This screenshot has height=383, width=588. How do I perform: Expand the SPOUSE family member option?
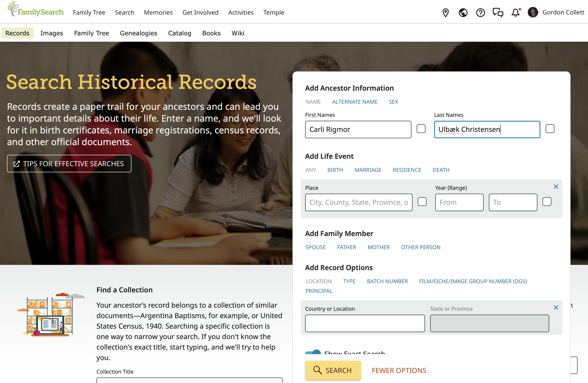click(x=315, y=247)
